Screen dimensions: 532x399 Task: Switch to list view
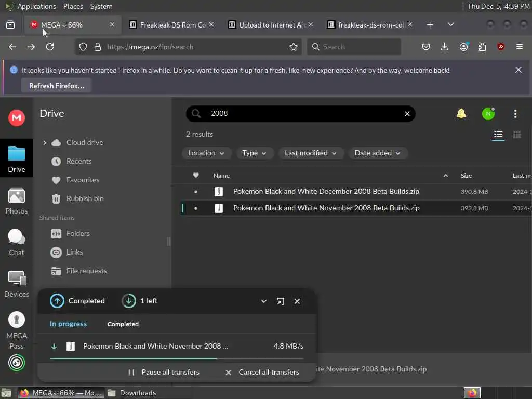[x=498, y=135]
